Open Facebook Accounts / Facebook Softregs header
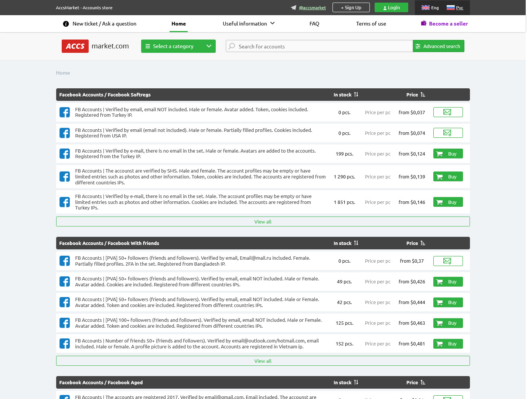532x399 pixels. click(x=105, y=95)
